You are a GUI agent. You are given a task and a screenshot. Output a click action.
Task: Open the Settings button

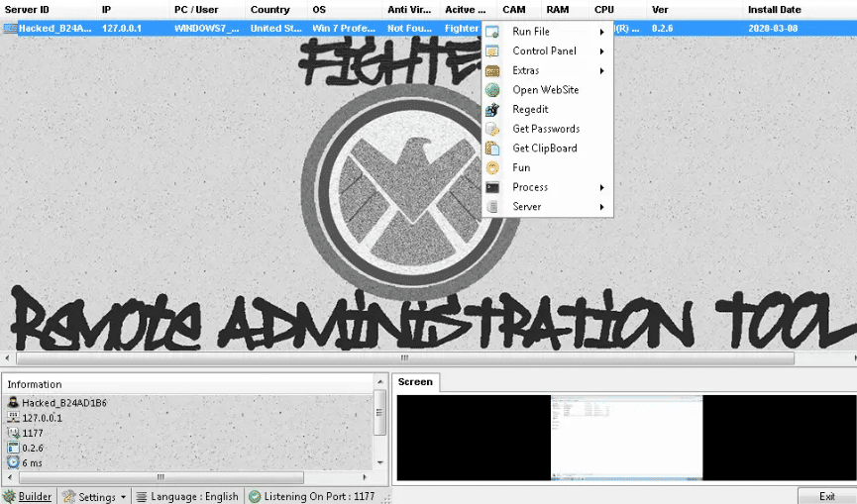(x=94, y=496)
